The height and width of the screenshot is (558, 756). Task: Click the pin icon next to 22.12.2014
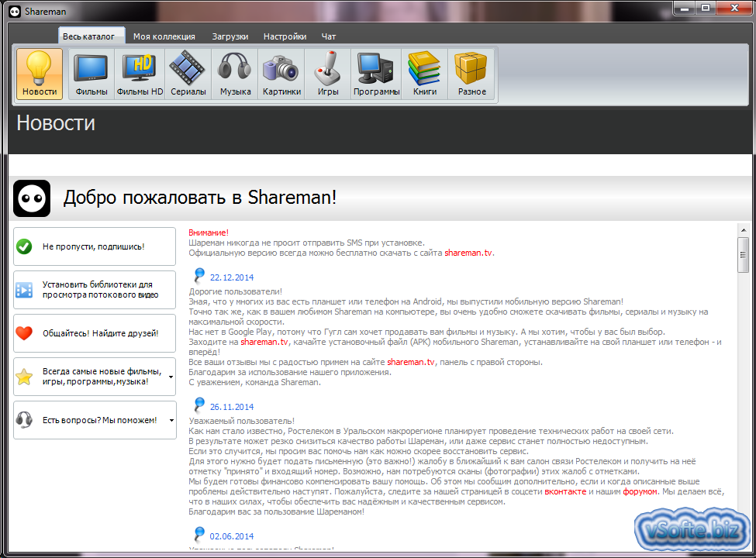[x=198, y=275]
